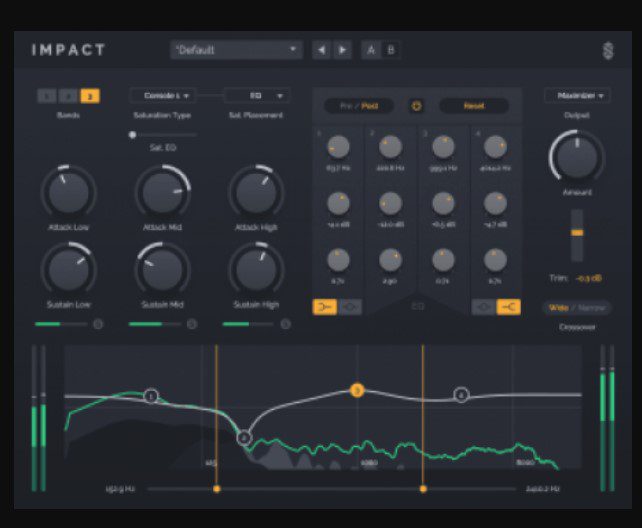Click the EQ band 3 Q knob
642x528 pixels.
point(443,260)
